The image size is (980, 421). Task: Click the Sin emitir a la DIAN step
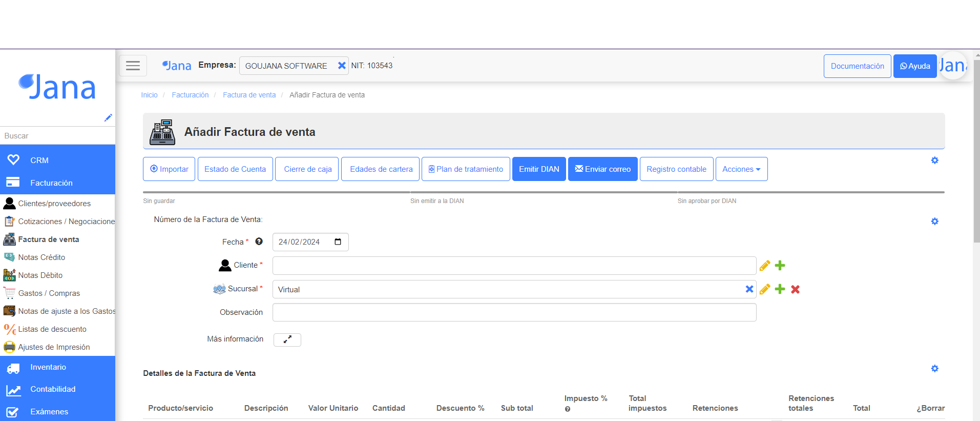pos(437,201)
